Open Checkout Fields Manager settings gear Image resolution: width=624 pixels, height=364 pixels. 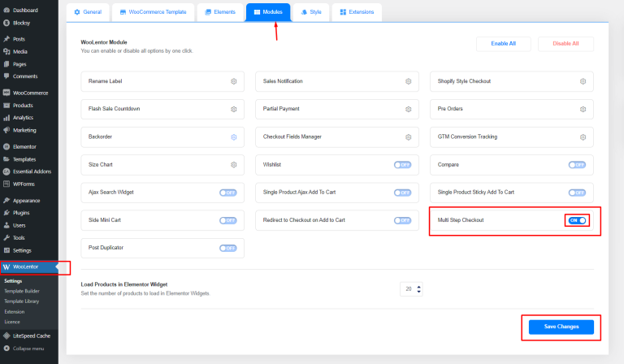[x=409, y=136]
